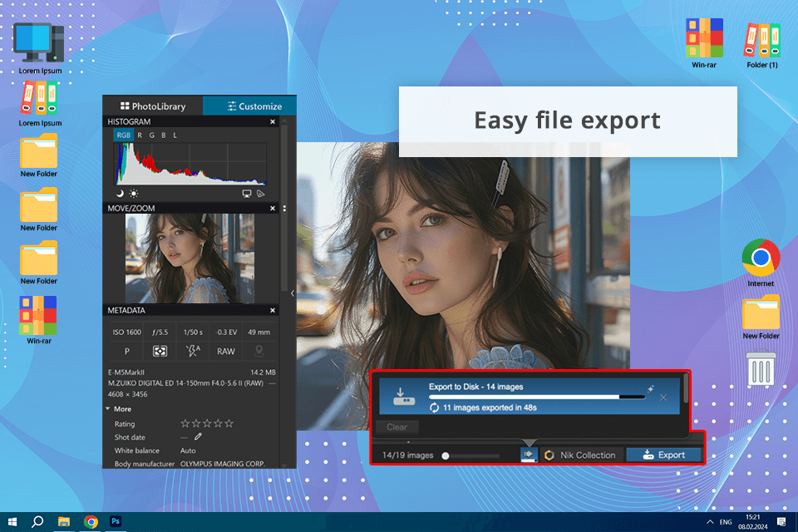Adjust the thumbnail size slider
Viewport: 798px width, 532px height.
tap(446, 456)
